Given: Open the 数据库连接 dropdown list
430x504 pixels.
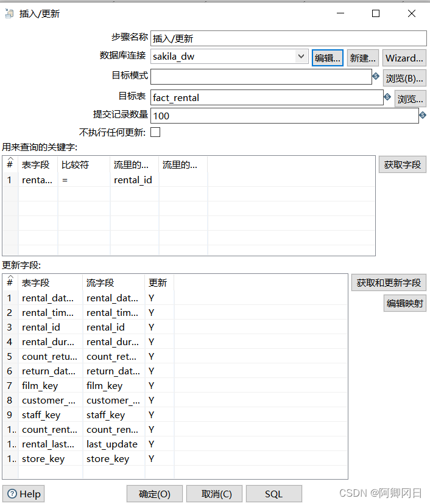Looking at the screenshot, I should pos(301,57).
